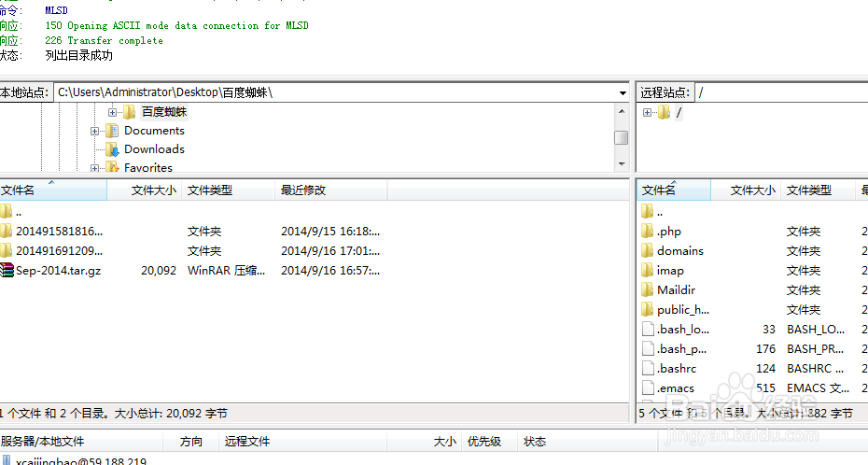Select the 百度蜘蛛 folder in local tree

tap(164, 112)
